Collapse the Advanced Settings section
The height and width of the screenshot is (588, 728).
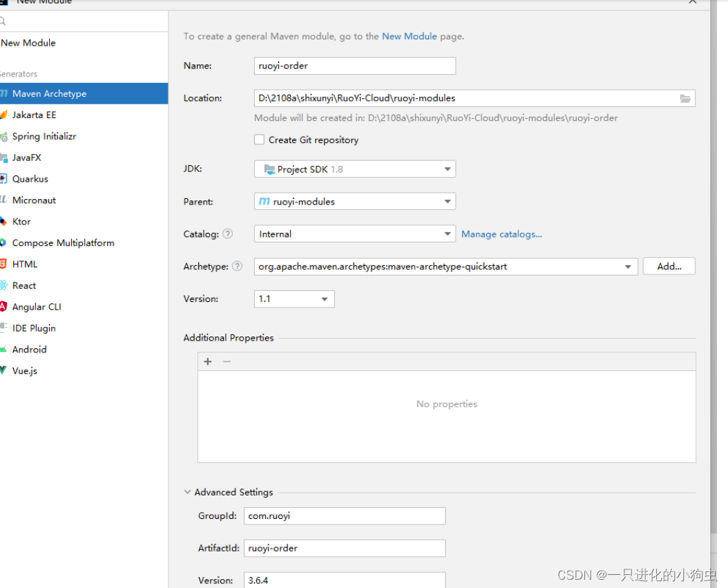(x=187, y=492)
